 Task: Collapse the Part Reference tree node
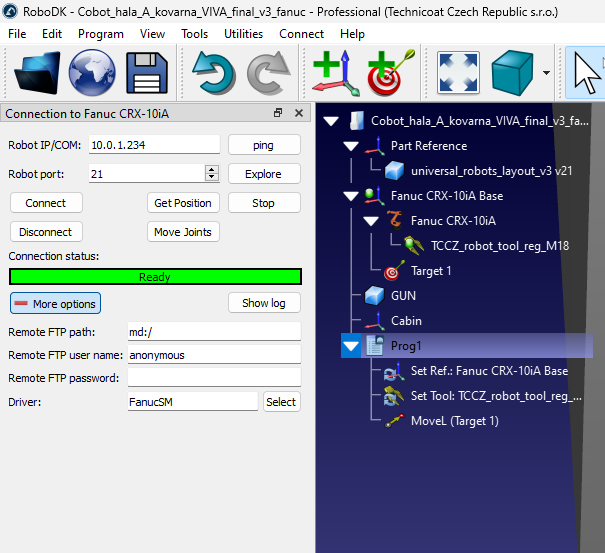[350, 146]
